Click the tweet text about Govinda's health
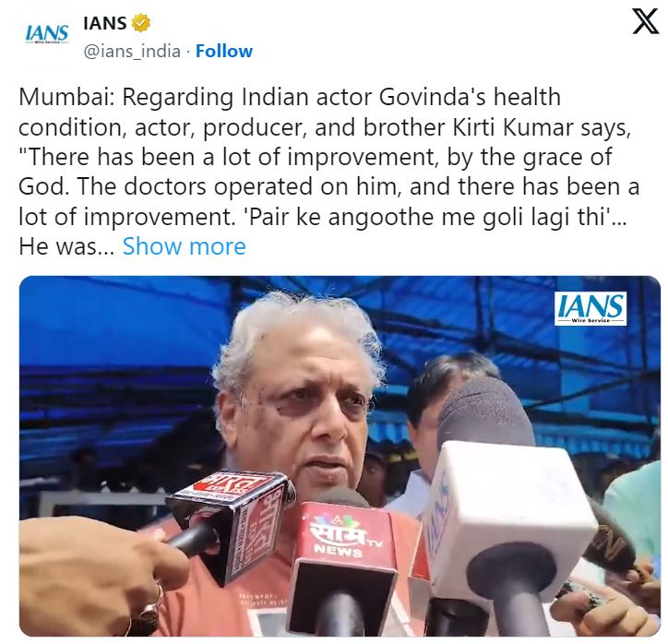Viewport: 668px width, 644px height. [x=328, y=172]
